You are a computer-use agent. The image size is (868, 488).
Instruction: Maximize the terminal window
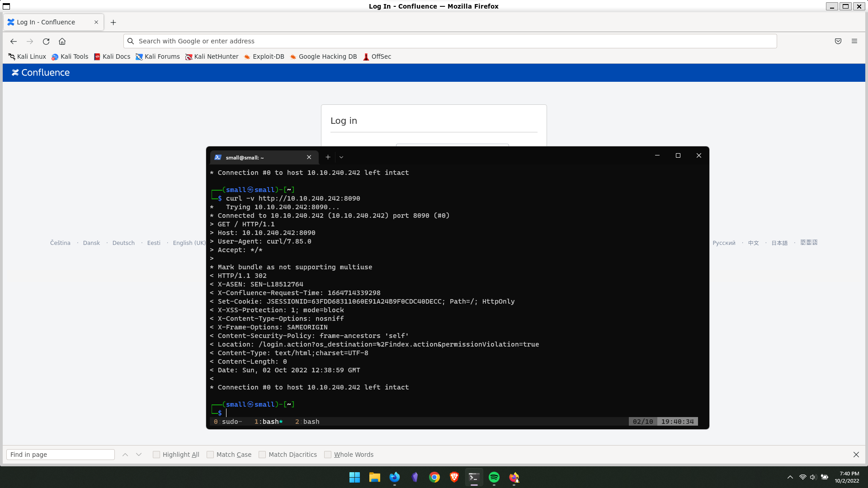[678, 155]
